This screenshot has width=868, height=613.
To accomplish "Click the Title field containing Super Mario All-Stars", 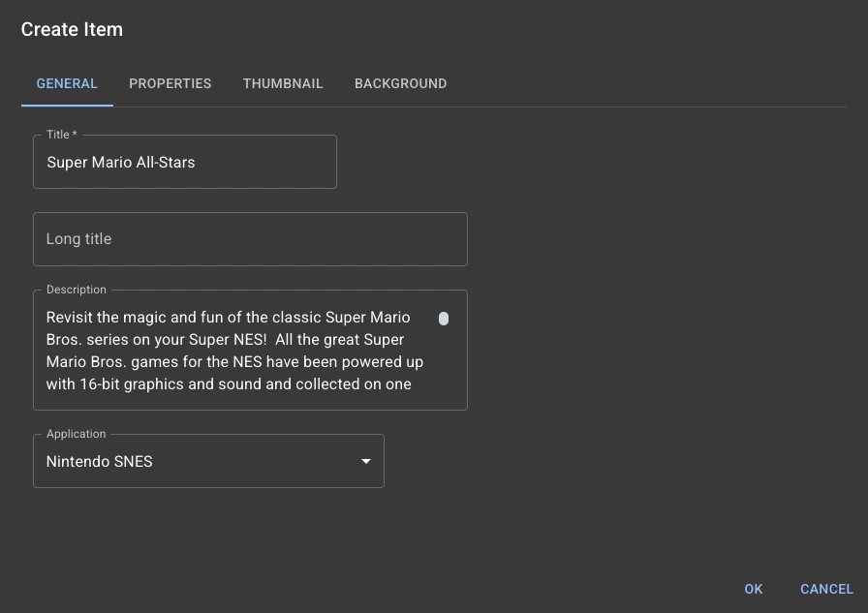I will pos(184,163).
